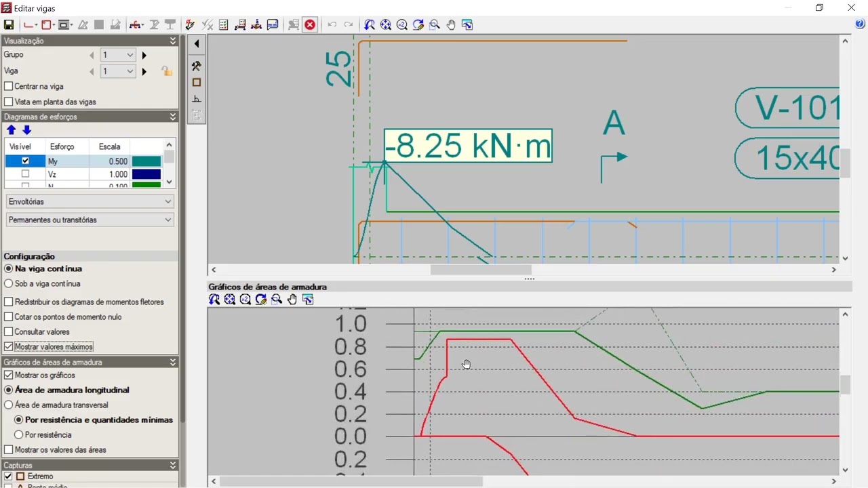The image size is (868, 488).
Task: Go to next Grupo with right arrow
Action: pyautogui.click(x=144, y=55)
